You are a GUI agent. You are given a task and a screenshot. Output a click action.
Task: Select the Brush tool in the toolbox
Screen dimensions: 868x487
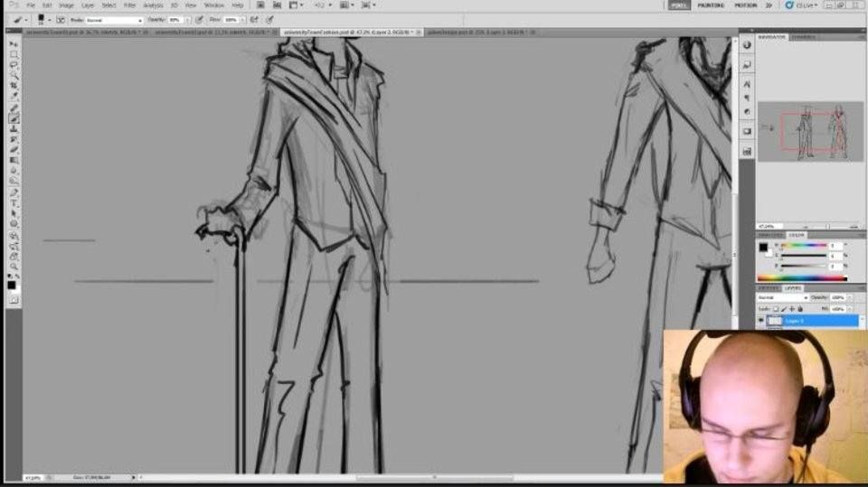click(x=14, y=117)
